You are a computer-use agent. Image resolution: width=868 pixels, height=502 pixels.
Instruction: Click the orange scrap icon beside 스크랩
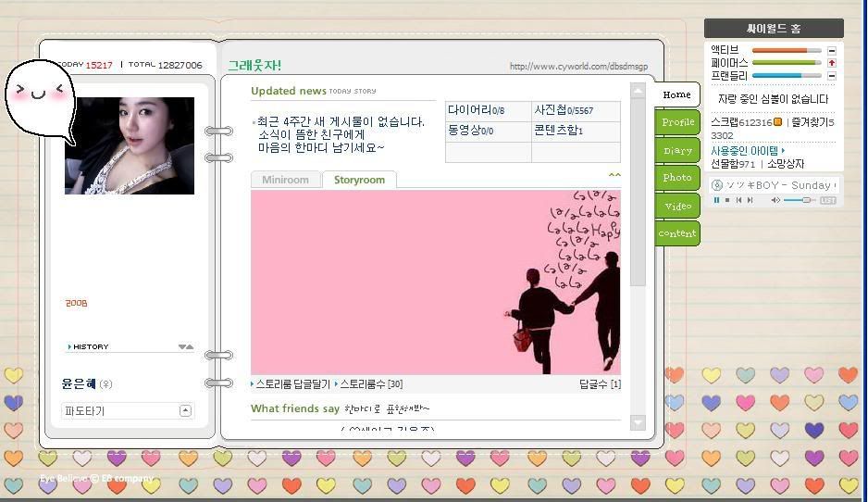click(778, 122)
